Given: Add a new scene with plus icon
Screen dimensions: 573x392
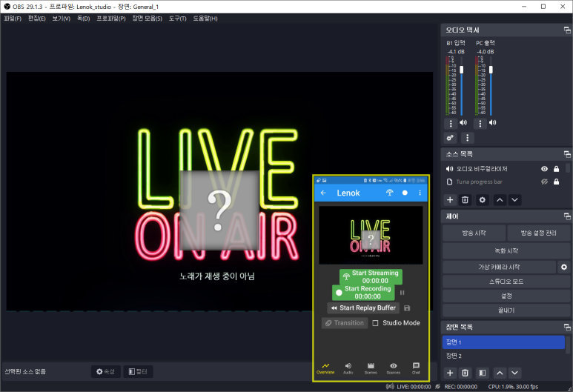Looking at the screenshot, I should [x=450, y=373].
